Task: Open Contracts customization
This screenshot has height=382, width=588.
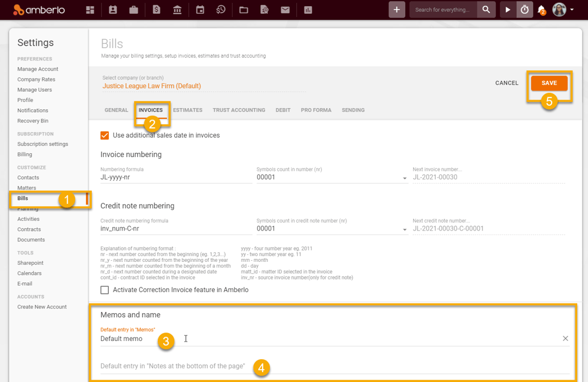Action: [x=29, y=229]
